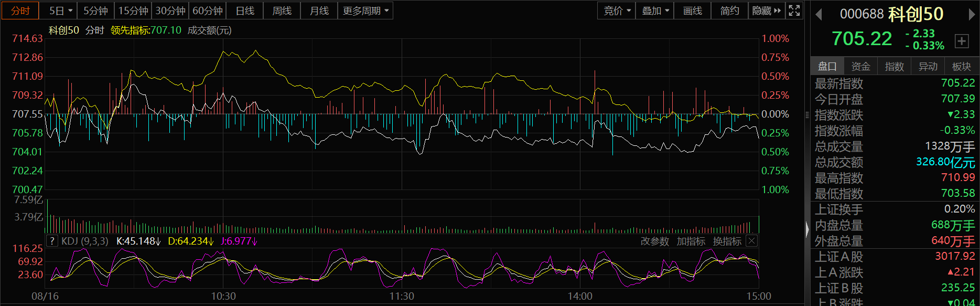
Task: Click 改参数 to modify KDJ parameters
Action: [654, 241]
